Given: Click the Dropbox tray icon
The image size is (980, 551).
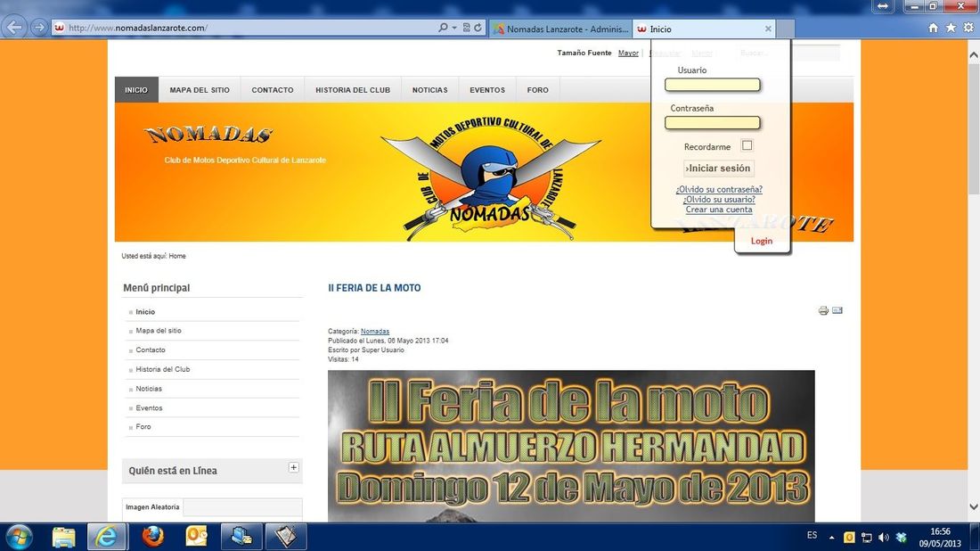Looking at the screenshot, I should (x=901, y=538).
